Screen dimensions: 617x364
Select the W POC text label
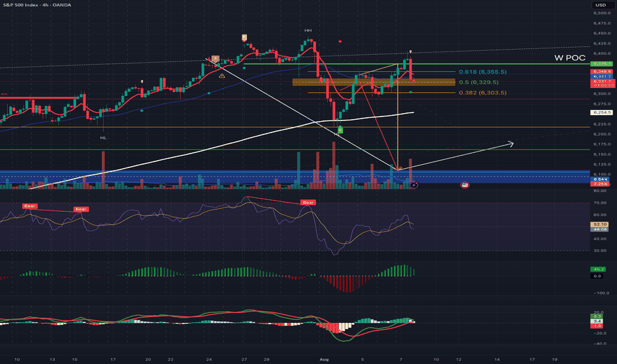(x=570, y=58)
